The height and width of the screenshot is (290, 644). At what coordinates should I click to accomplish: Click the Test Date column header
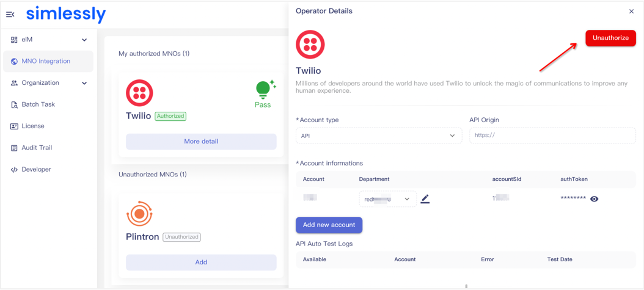tap(560, 259)
